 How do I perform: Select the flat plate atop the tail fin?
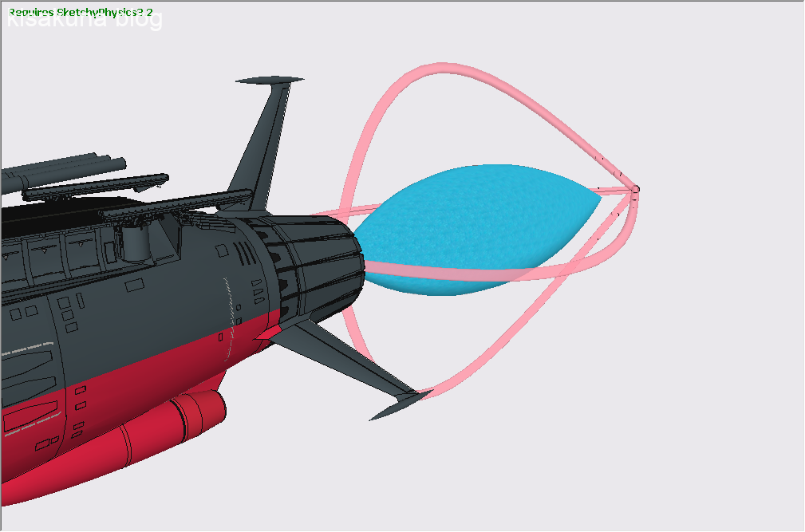[x=270, y=80]
